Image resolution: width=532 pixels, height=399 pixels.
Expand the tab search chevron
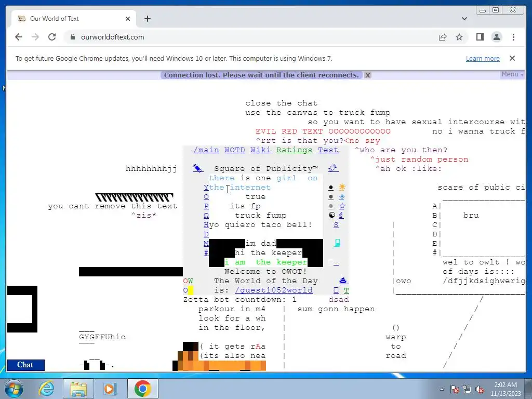click(x=464, y=19)
